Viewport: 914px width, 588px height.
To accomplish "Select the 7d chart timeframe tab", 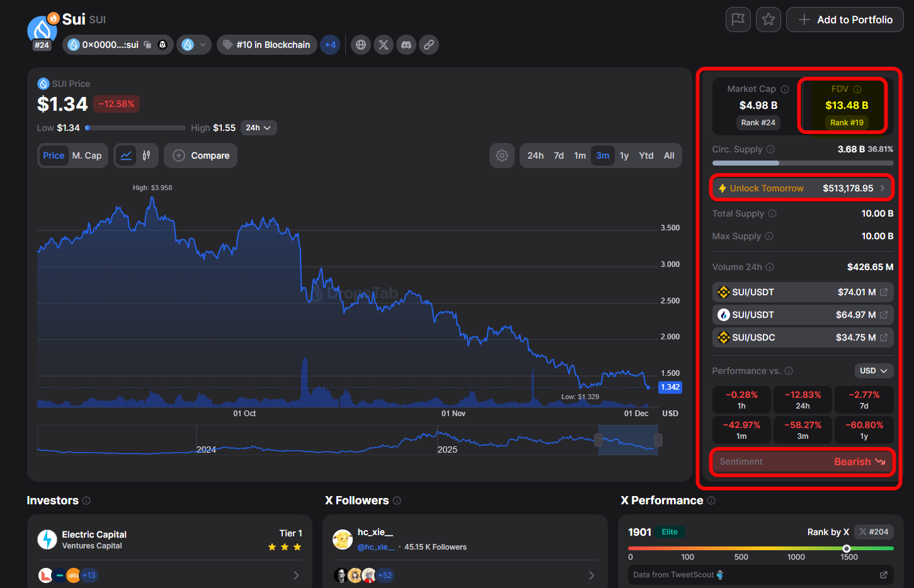I will (559, 155).
